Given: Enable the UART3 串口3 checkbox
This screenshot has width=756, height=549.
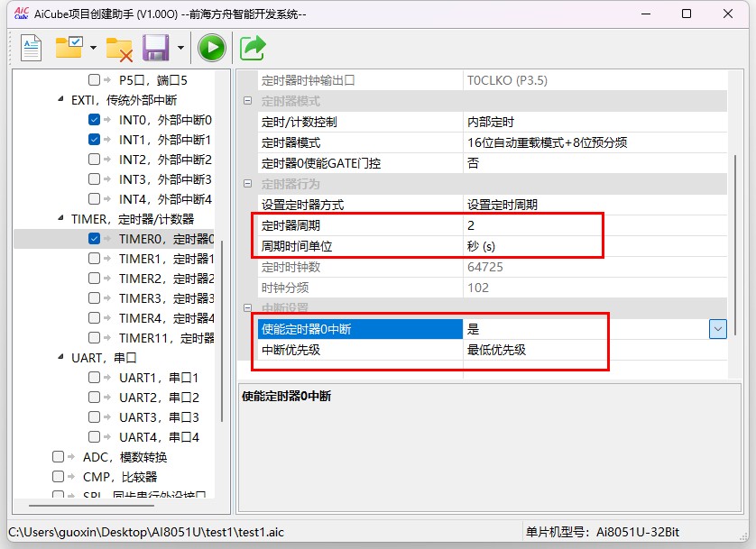Looking at the screenshot, I should [x=94, y=417].
